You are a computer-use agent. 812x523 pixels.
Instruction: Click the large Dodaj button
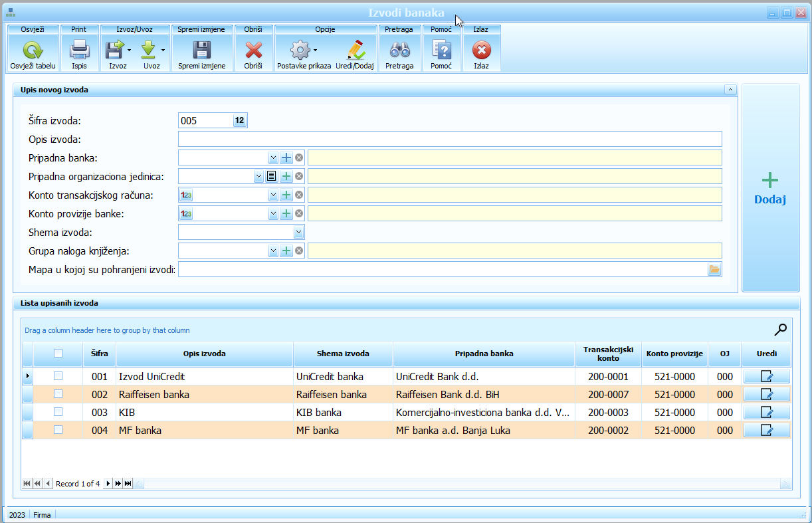(x=770, y=189)
